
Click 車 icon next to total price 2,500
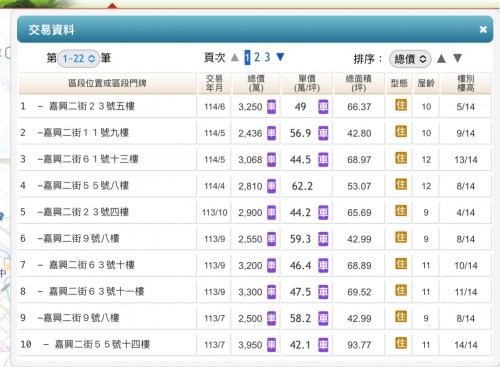pos(271,318)
